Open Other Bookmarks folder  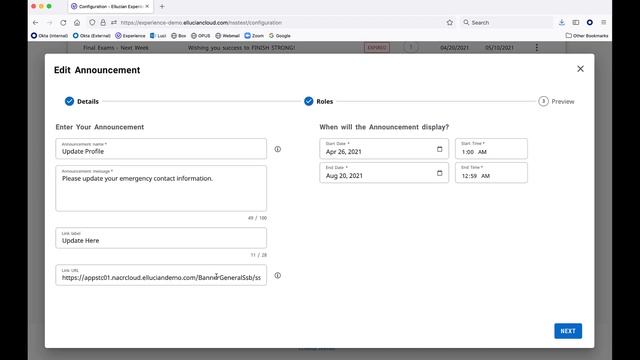[x=587, y=36]
